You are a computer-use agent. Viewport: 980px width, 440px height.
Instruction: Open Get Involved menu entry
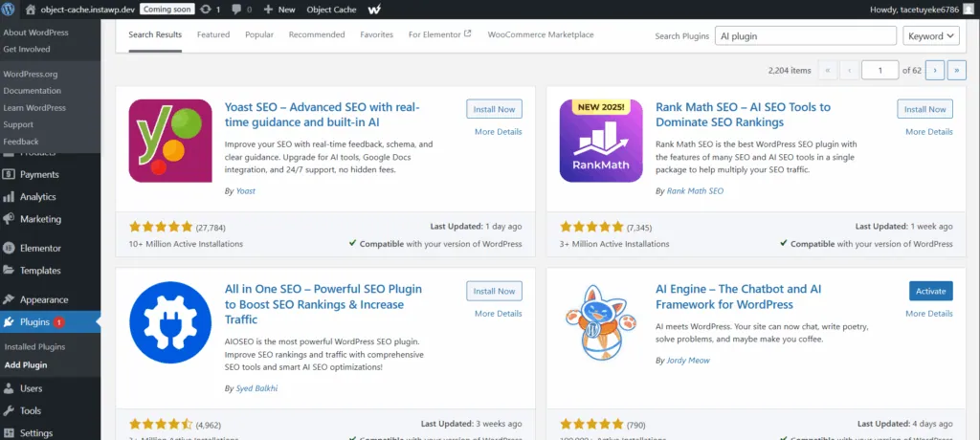(x=26, y=49)
